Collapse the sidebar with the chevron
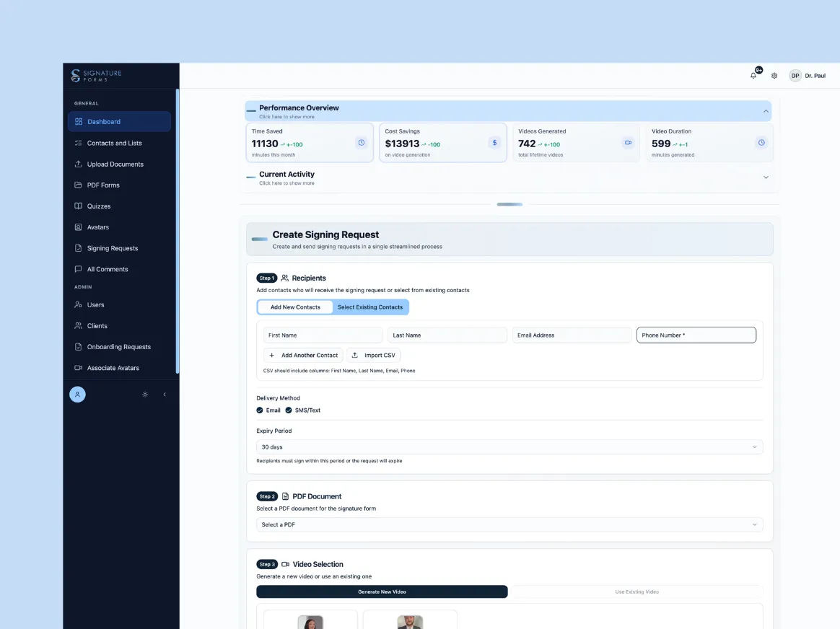Image resolution: width=840 pixels, height=629 pixels. [x=165, y=394]
